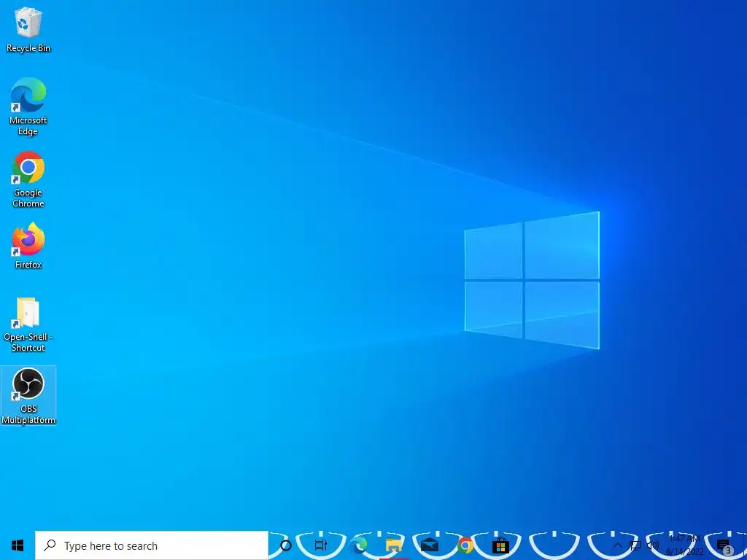
Task: Open Task View from taskbar
Action: (x=321, y=545)
